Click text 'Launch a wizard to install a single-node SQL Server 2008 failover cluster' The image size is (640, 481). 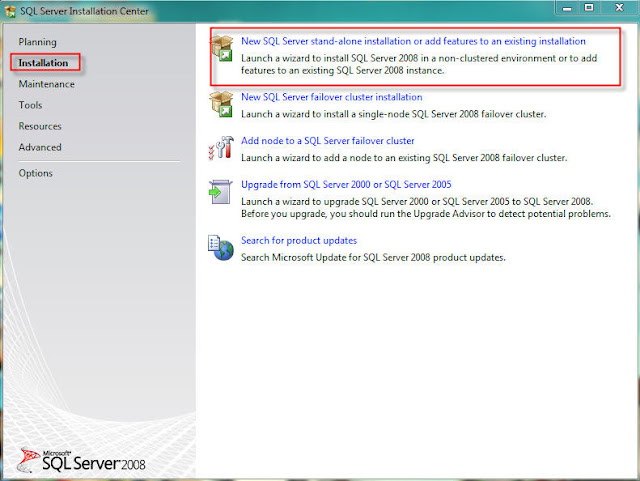393,114
